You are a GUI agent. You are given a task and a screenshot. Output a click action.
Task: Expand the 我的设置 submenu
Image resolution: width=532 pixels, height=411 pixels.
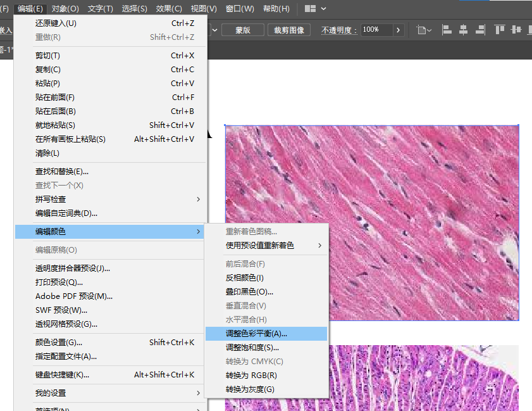[x=110, y=393]
